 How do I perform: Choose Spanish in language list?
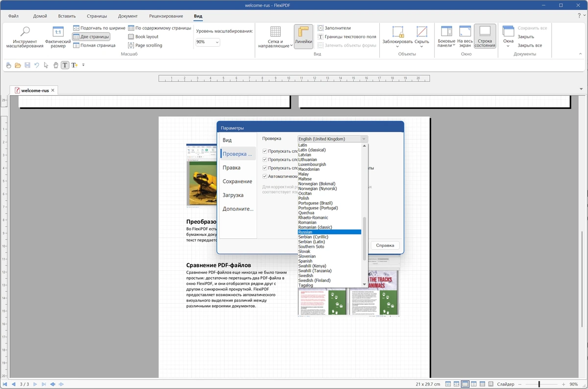pyautogui.click(x=330, y=261)
